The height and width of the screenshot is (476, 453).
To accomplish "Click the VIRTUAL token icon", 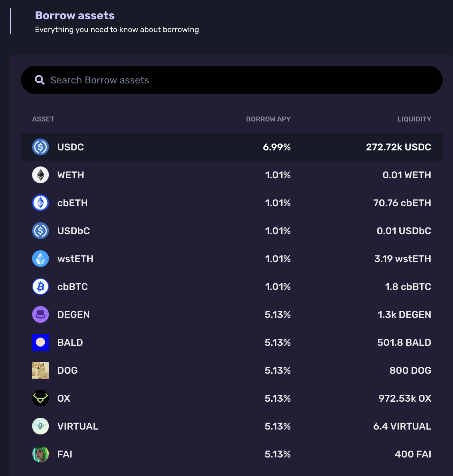I will coord(40,426).
